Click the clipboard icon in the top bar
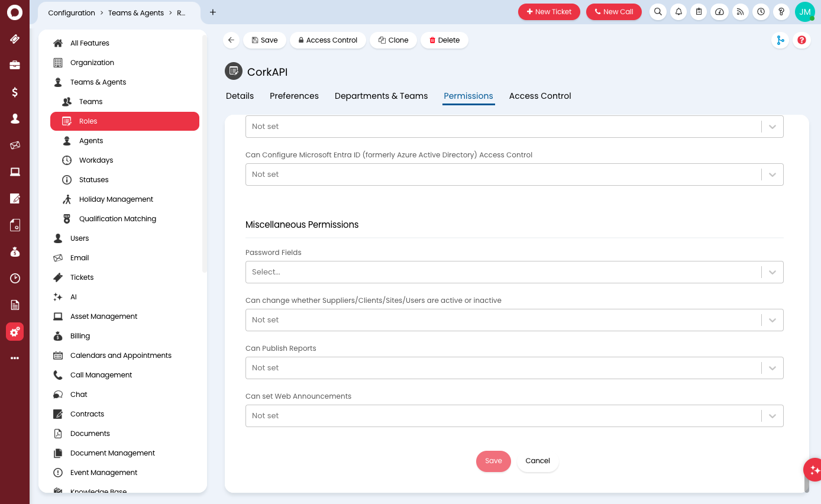 click(699, 12)
